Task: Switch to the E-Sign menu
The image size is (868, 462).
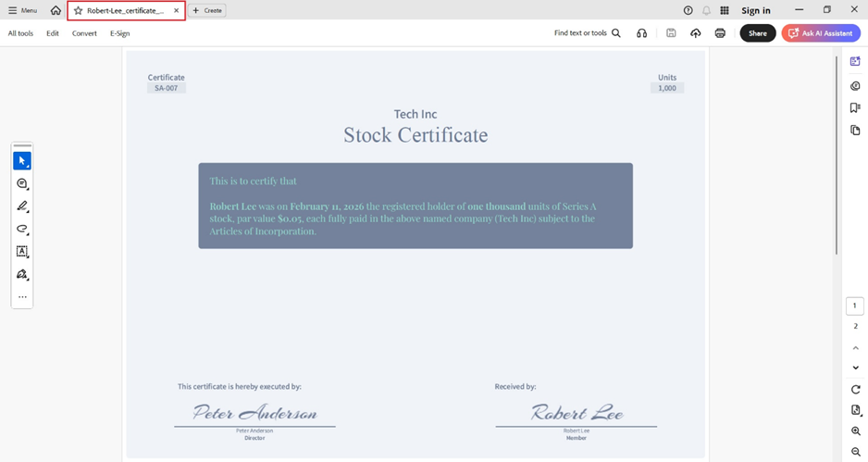Action: [119, 33]
